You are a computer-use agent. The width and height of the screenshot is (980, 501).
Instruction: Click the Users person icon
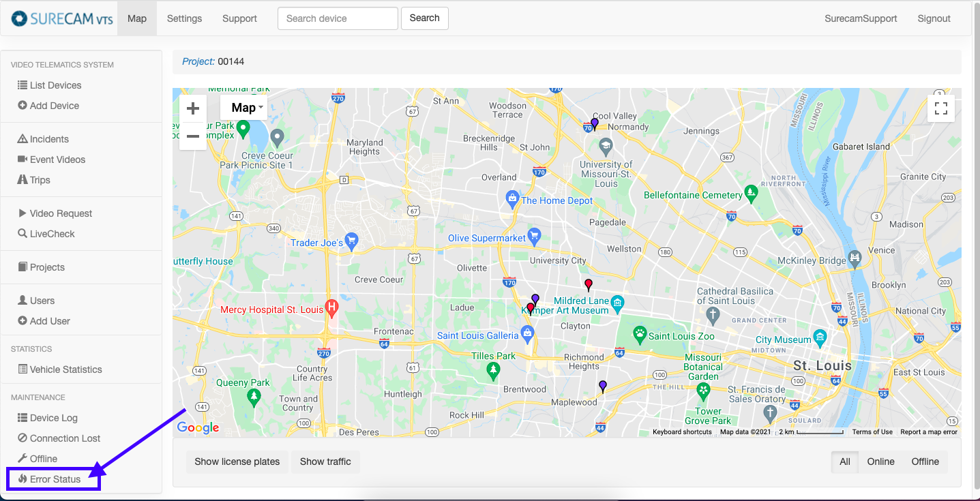point(23,301)
